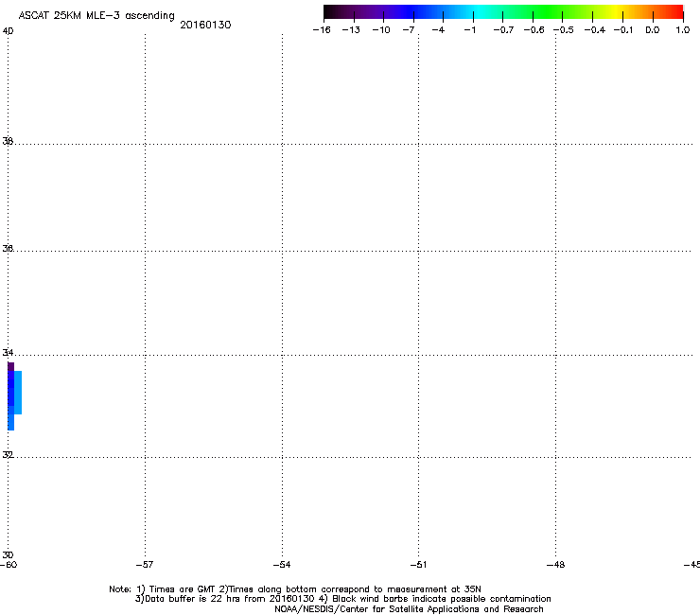700x615 pixels.
Task: Click the -0.7 color scale label
Action: 503,30
